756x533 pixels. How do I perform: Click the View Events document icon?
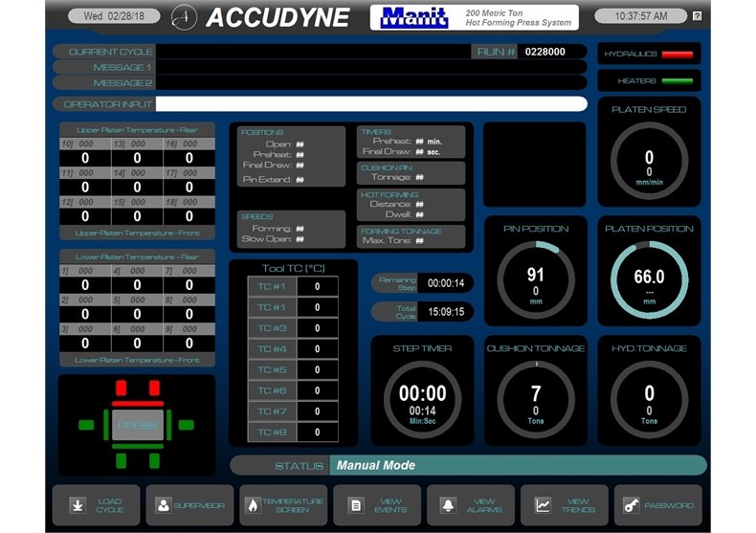[355, 505]
